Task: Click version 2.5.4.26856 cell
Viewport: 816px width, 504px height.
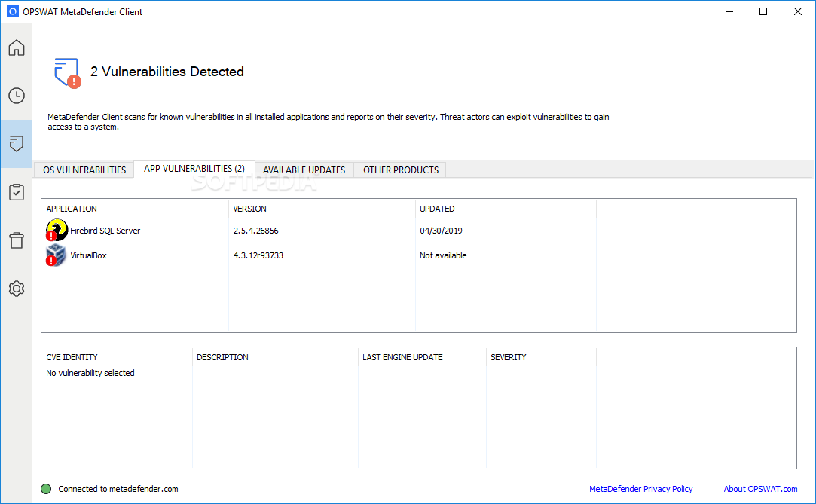Action: click(x=255, y=231)
